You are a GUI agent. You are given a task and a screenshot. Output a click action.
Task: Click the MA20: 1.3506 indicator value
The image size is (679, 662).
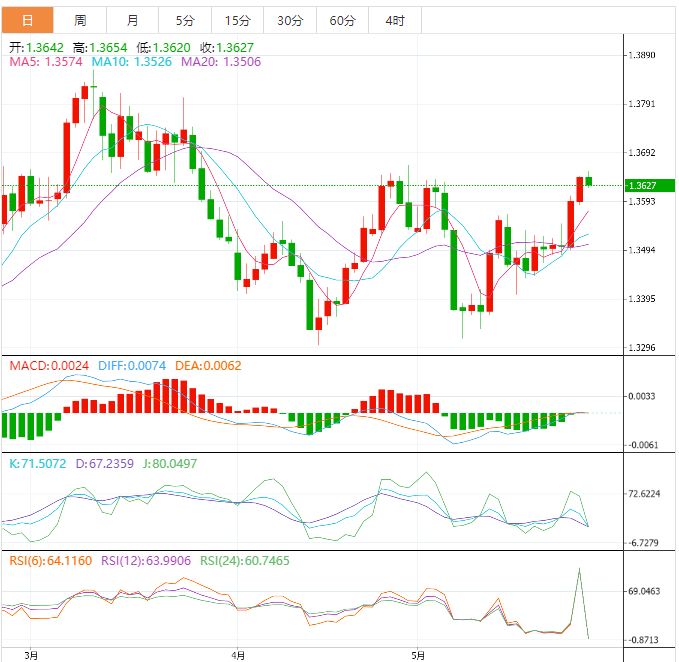tap(221, 62)
